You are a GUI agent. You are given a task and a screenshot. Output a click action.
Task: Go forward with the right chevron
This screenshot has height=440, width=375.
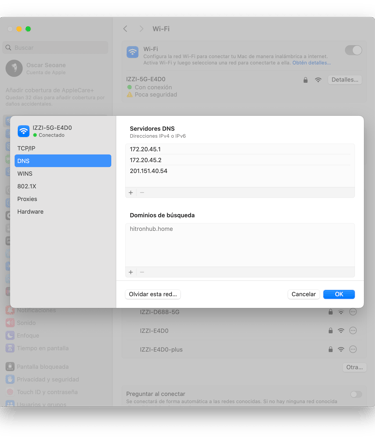[141, 29]
